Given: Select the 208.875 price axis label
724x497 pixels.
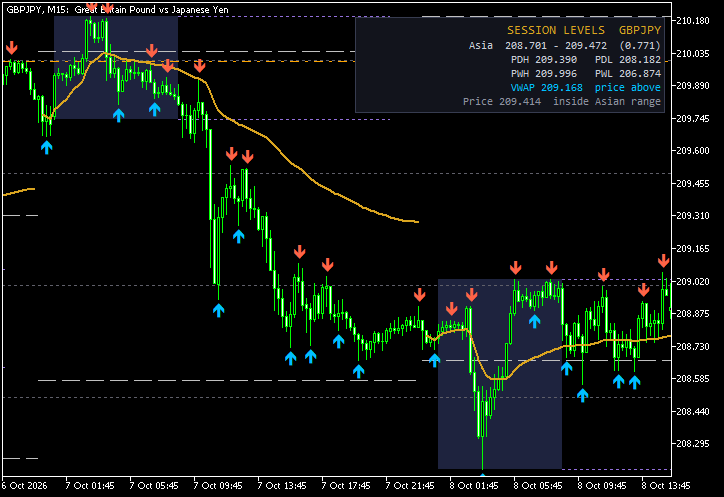Looking at the screenshot, I should pos(693,314).
